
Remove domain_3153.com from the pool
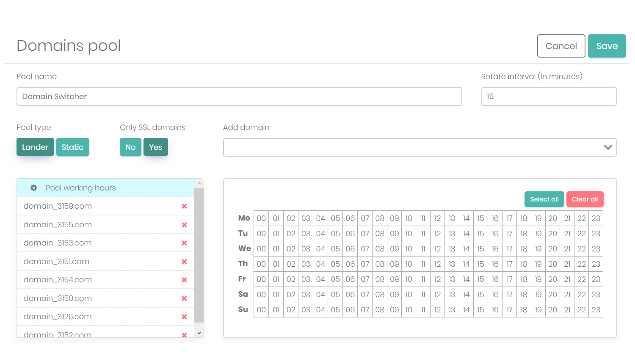coord(184,243)
